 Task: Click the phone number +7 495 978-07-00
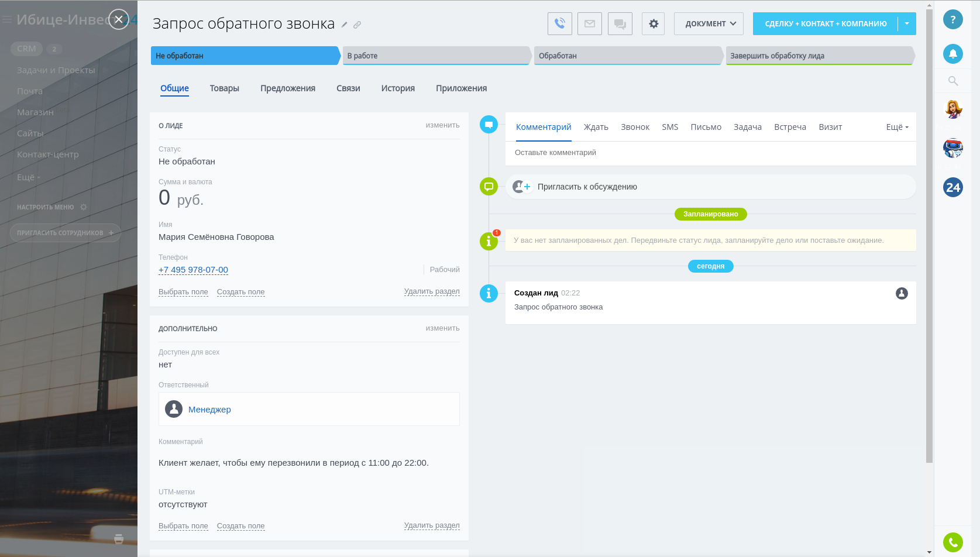click(193, 270)
